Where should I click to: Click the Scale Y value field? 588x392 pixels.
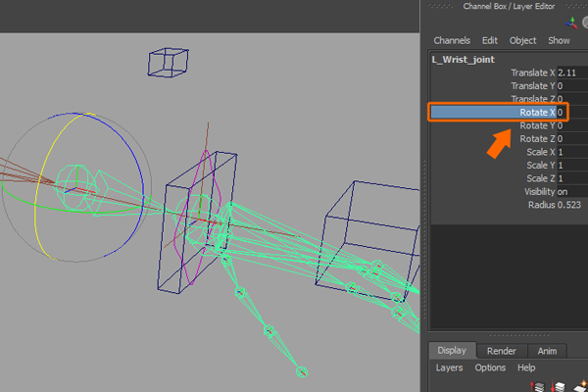[x=572, y=165]
